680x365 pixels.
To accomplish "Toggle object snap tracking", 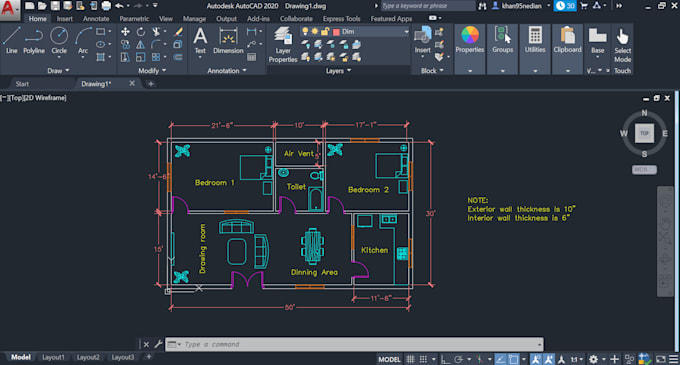I will (x=500, y=359).
